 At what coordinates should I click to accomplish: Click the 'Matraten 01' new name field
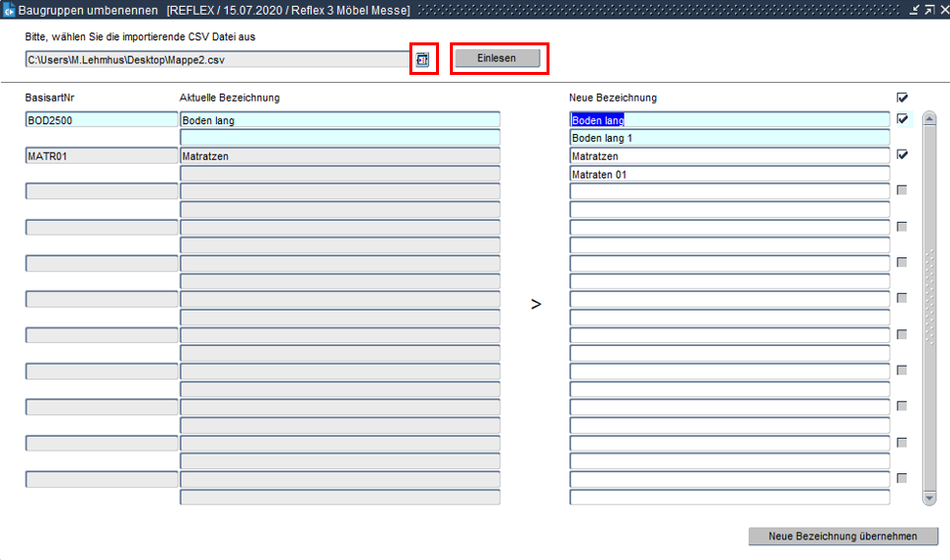tap(729, 175)
